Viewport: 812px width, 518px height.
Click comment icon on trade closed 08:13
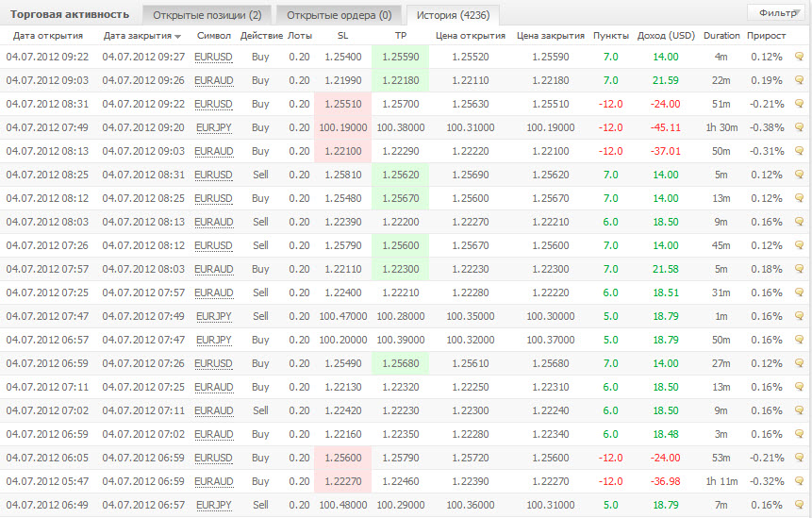click(x=799, y=222)
